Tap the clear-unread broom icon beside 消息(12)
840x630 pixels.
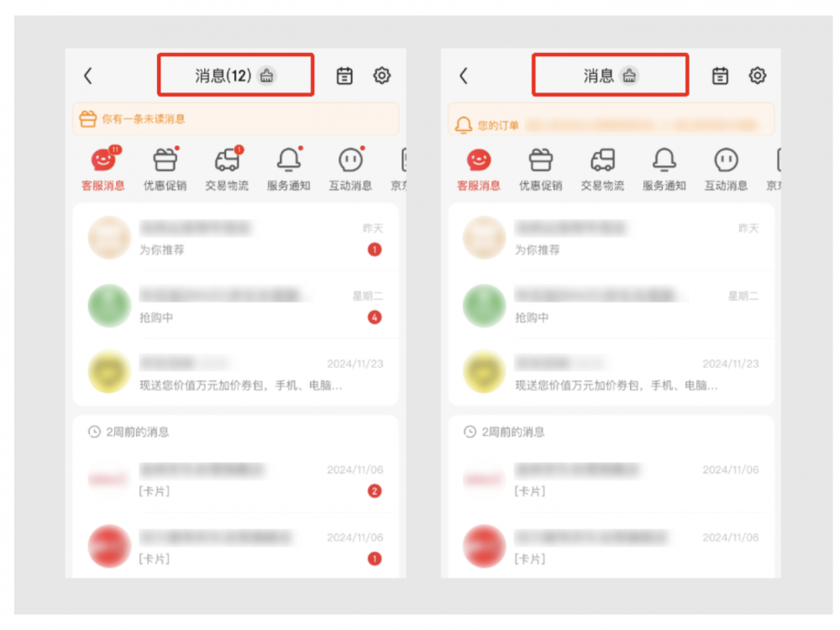[x=266, y=76]
